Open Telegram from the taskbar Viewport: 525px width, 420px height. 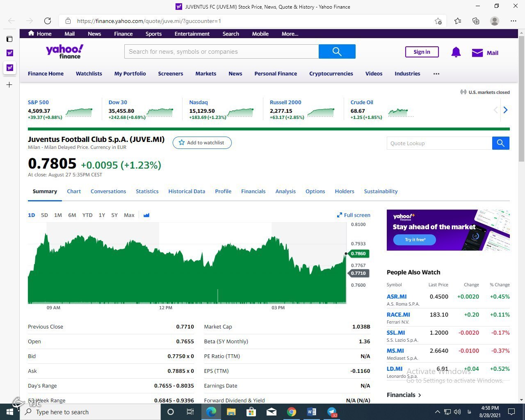click(332, 412)
